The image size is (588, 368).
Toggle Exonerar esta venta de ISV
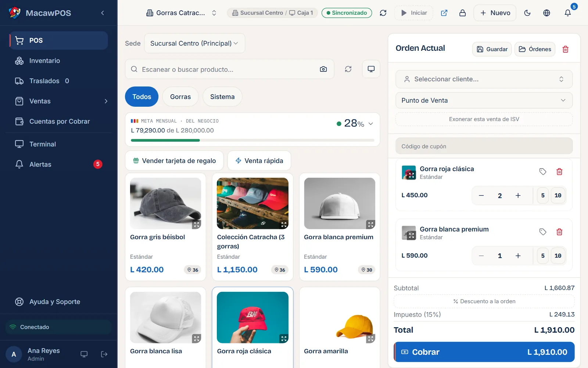(484, 119)
